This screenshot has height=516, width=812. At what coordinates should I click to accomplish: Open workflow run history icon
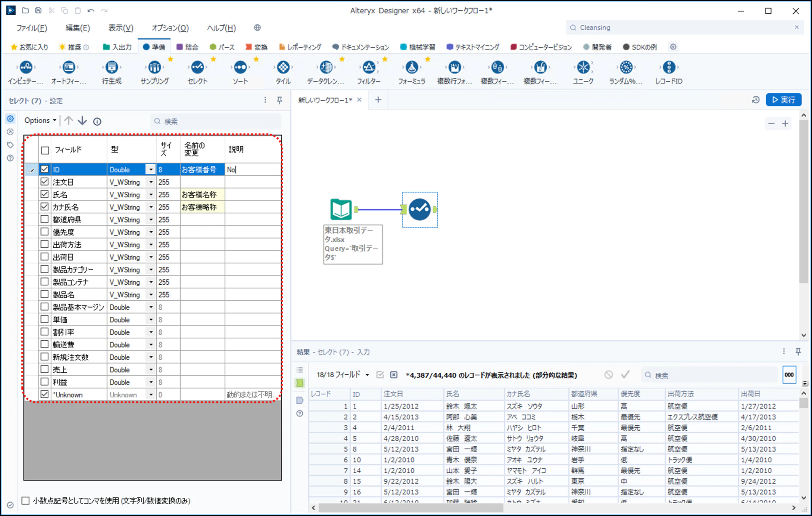[x=756, y=100]
